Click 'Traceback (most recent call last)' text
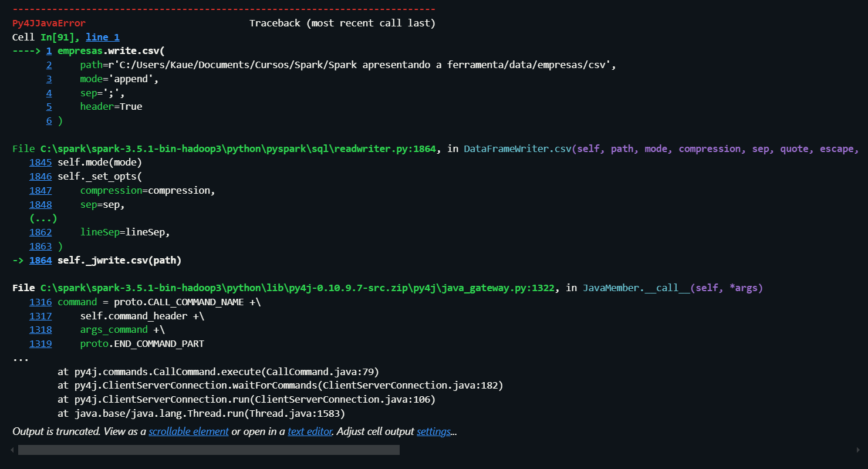The image size is (868, 469). 342,23
